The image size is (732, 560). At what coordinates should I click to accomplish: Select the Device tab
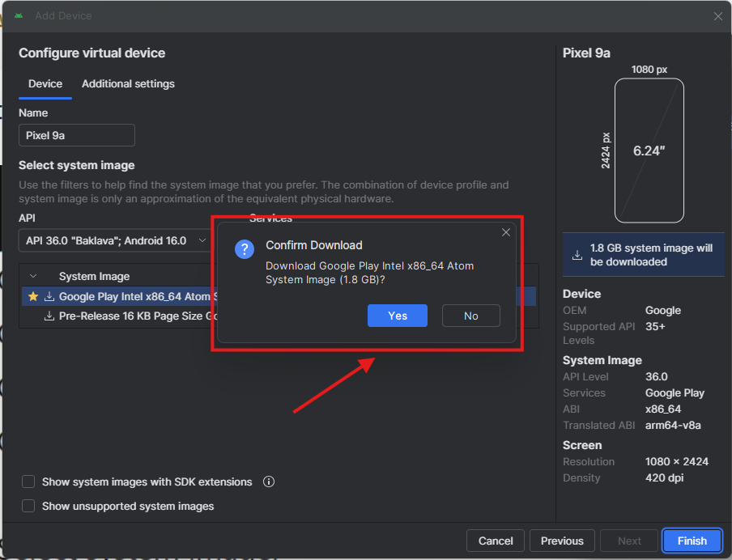[x=45, y=83]
